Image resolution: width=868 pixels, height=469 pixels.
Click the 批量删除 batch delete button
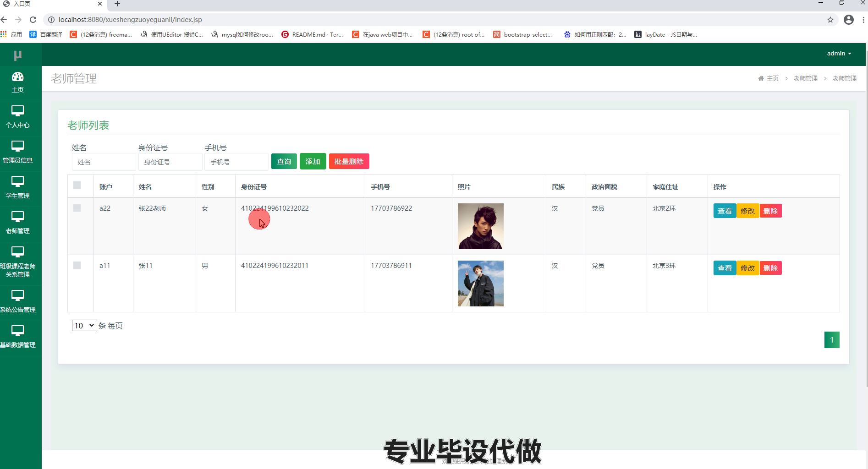(349, 161)
